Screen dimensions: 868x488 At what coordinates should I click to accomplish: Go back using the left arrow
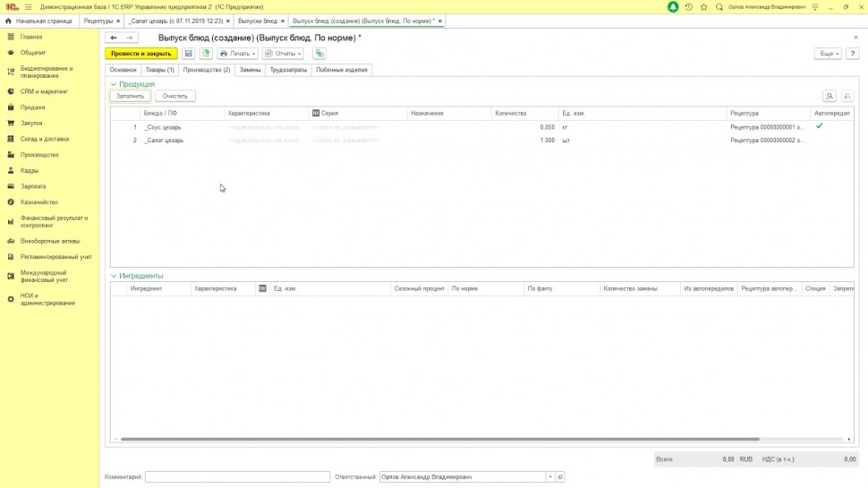click(114, 38)
